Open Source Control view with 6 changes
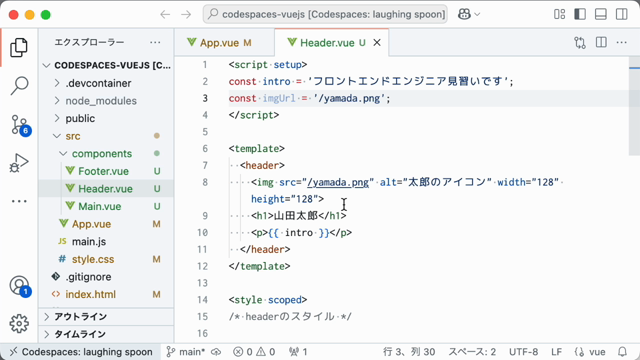Viewport: 640px width, 360px height. pos(19,125)
